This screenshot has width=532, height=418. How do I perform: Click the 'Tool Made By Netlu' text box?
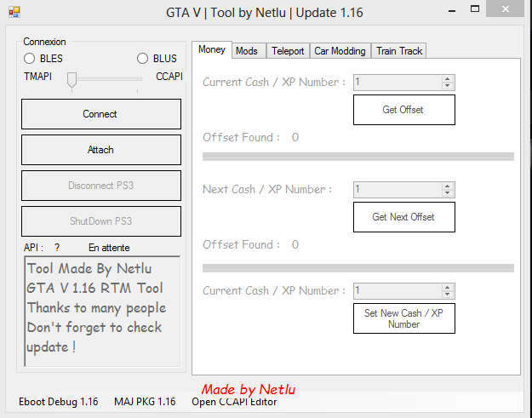pos(102,312)
